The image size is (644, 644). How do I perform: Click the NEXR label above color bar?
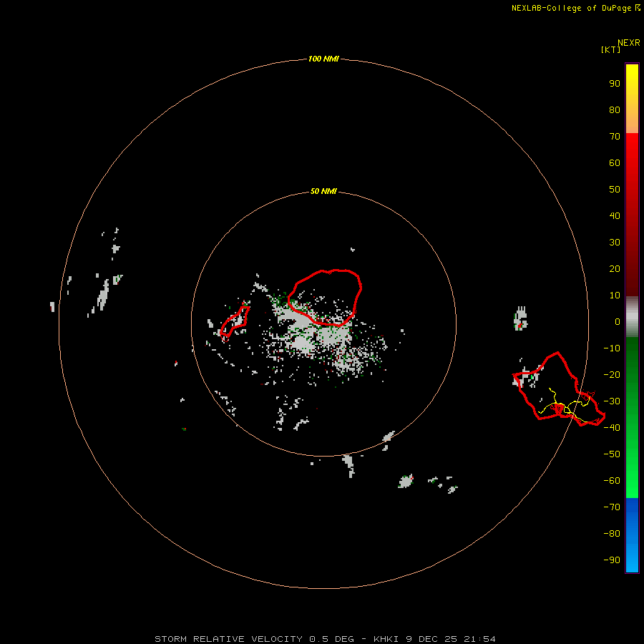tap(629, 43)
